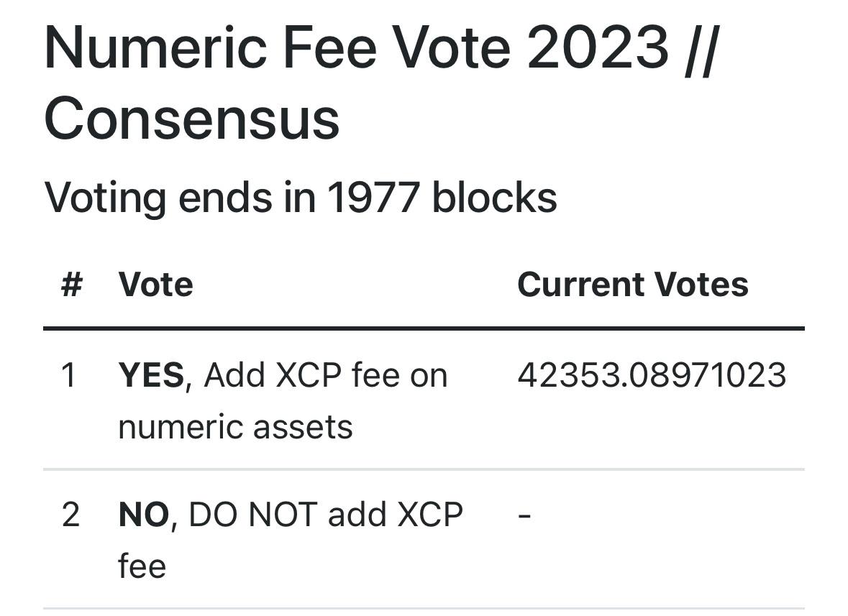This screenshot has height=616, width=848.
Task: Click the "Add XCP fee on" text
Action: pyautogui.click(x=326, y=375)
